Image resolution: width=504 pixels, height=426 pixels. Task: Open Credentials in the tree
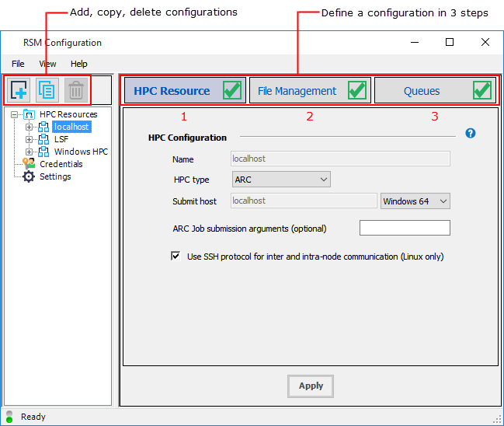tap(61, 164)
